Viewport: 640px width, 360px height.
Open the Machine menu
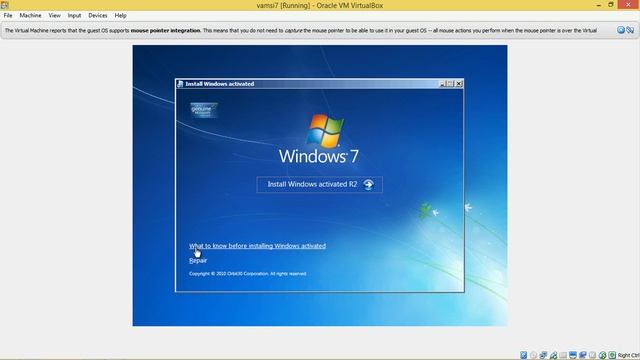pos(30,16)
